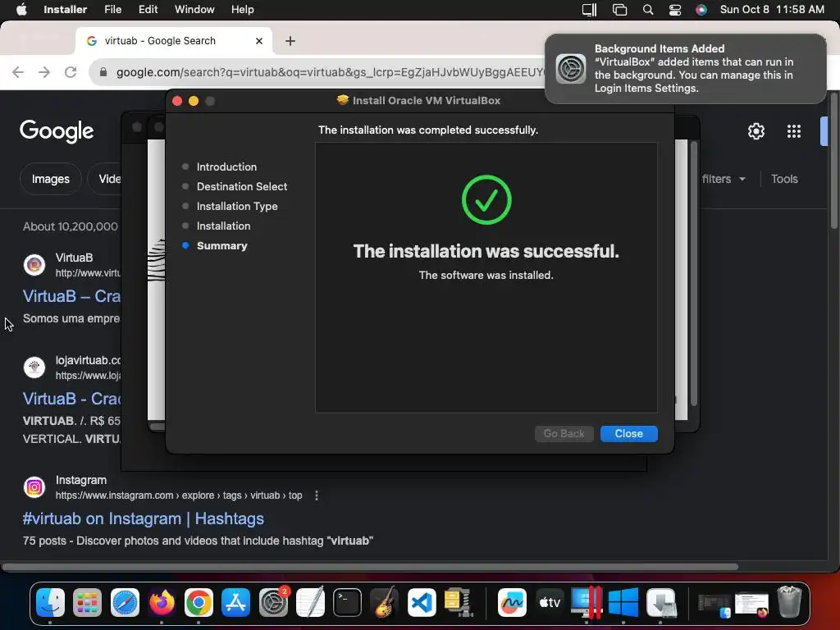Go back in Chrome

tap(18, 72)
